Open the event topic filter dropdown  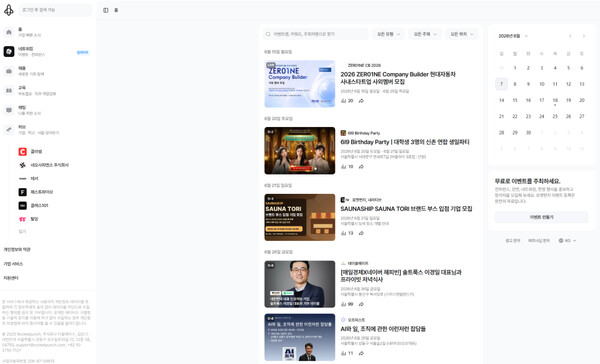[x=425, y=34]
